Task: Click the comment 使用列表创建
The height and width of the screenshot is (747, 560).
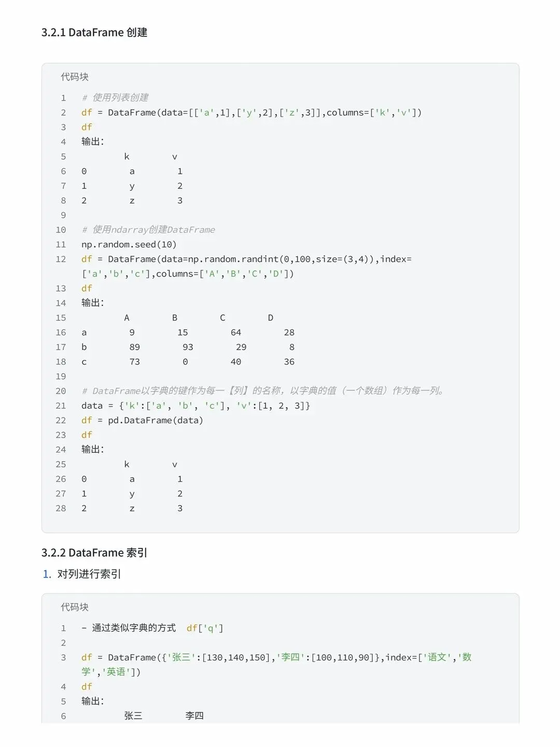Action: tap(115, 98)
